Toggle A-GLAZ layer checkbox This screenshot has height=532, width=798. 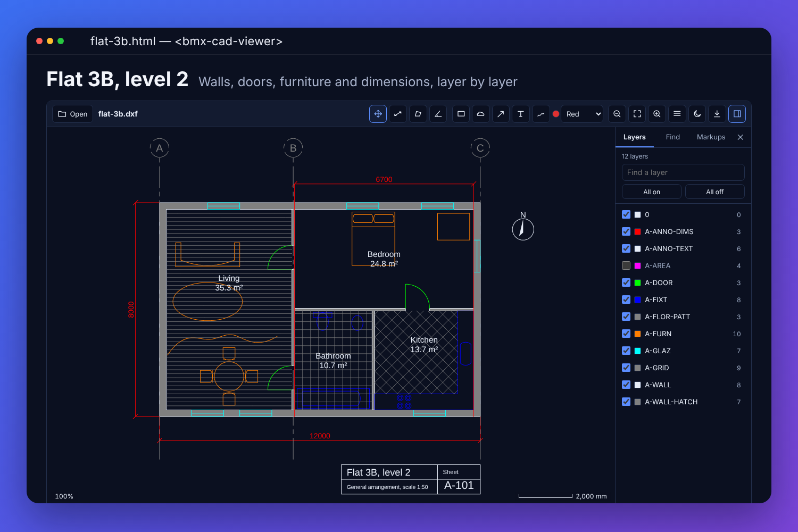pyautogui.click(x=626, y=351)
